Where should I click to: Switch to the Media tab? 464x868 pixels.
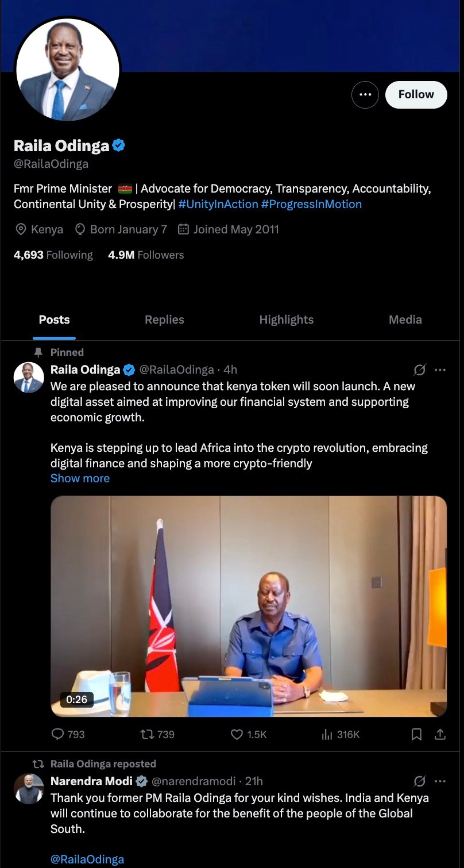coord(405,320)
